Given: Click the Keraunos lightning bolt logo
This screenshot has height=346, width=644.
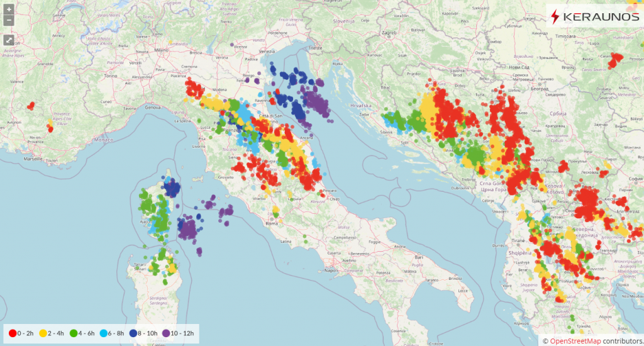Looking at the screenshot, I should click(555, 17).
